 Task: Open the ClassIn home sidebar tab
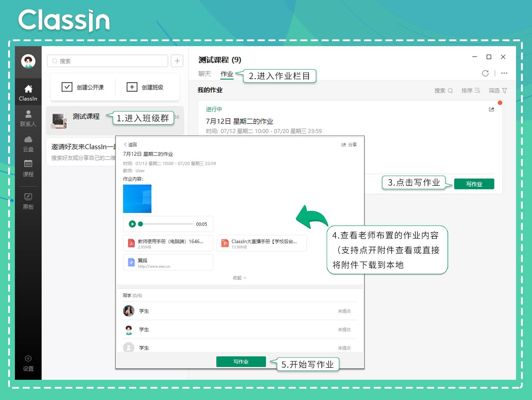tap(28, 92)
